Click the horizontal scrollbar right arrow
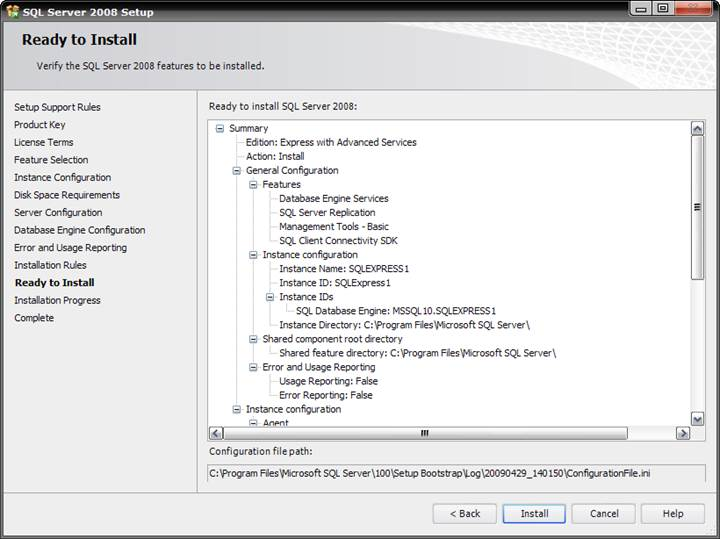Image resolution: width=720 pixels, height=539 pixels. [x=683, y=433]
